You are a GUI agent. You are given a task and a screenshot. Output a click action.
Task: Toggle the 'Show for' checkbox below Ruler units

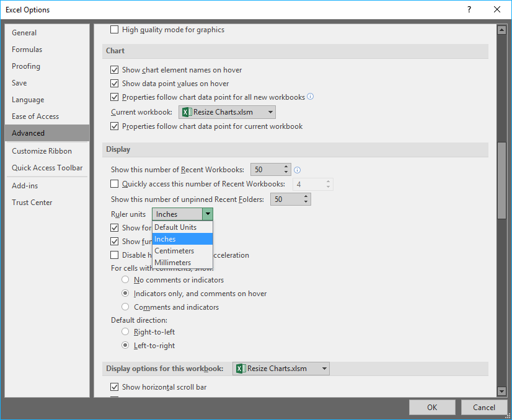pos(114,228)
